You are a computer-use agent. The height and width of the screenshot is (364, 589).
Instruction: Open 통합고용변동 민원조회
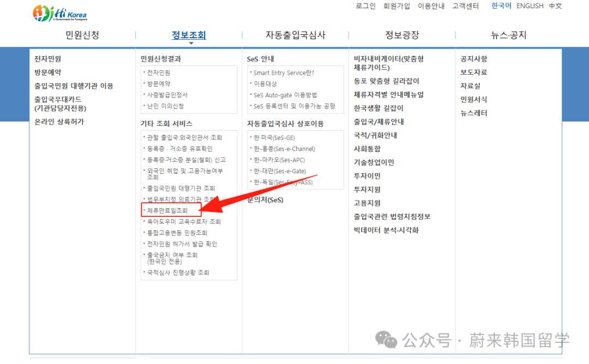(x=177, y=233)
